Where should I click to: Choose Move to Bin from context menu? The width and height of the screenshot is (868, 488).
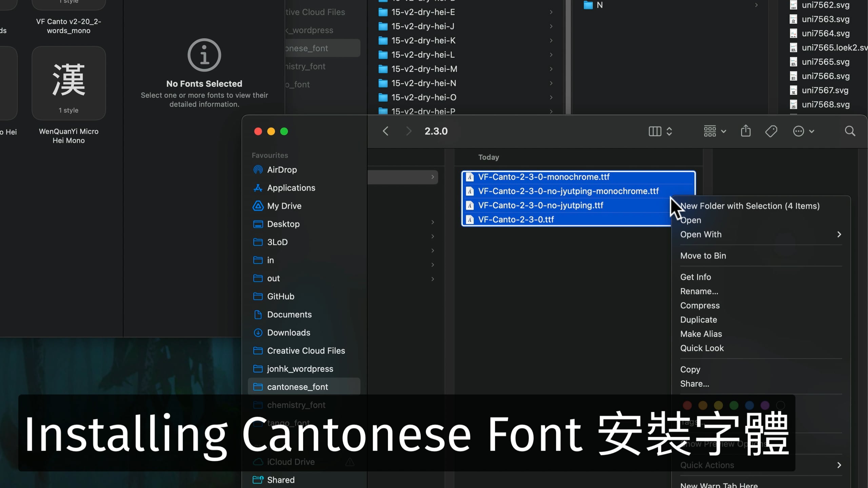pos(703,256)
